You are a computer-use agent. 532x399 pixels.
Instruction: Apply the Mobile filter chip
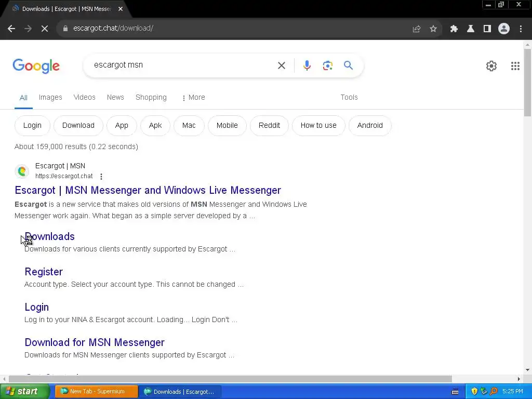click(227, 126)
